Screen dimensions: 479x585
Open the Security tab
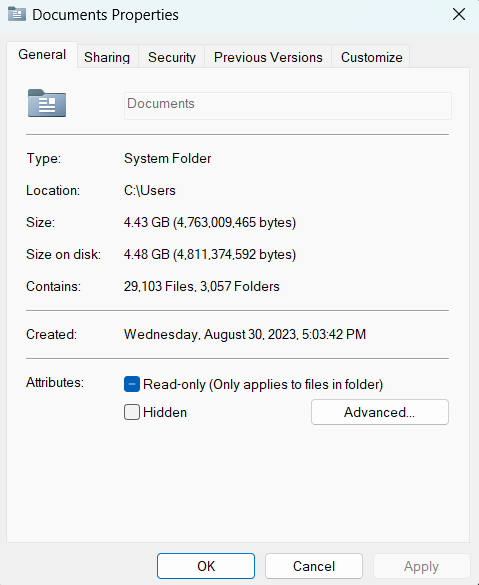tap(172, 57)
